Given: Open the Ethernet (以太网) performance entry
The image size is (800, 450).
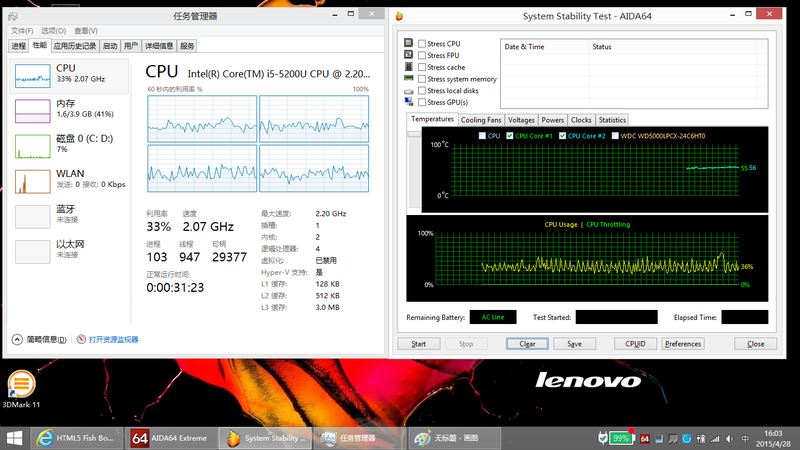Looking at the screenshot, I should (x=69, y=252).
